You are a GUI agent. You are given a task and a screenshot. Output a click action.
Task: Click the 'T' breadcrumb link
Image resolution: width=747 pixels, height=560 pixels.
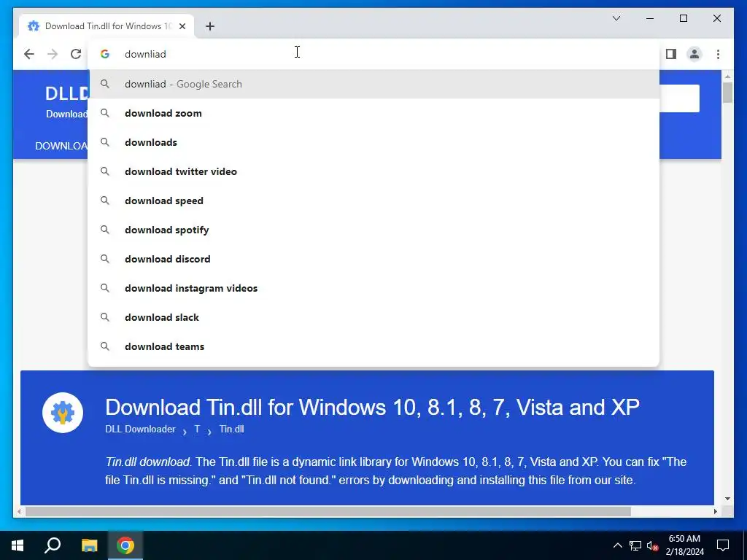[197, 429]
